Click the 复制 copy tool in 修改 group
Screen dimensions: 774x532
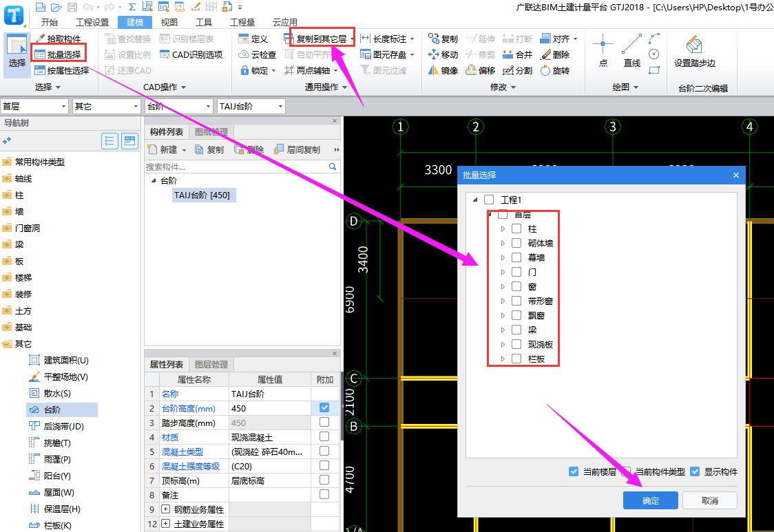coord(443,39)
